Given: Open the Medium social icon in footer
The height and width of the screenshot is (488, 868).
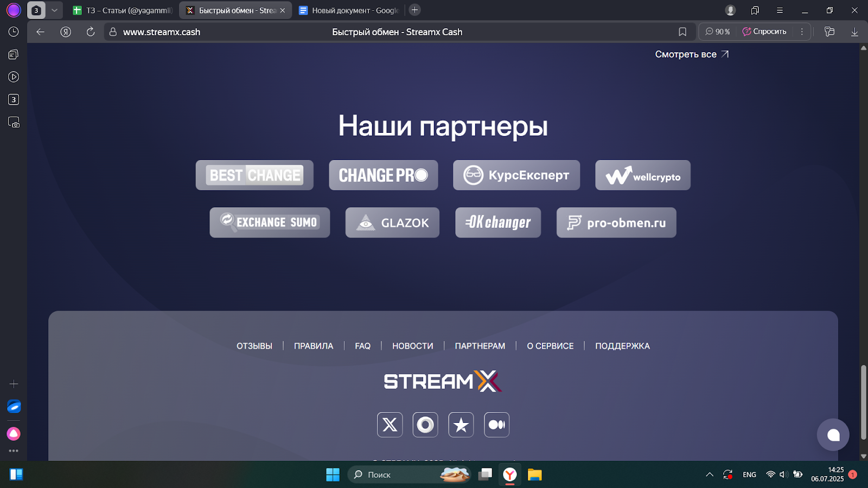Looking at the screenshot, I should coord(496,425).
